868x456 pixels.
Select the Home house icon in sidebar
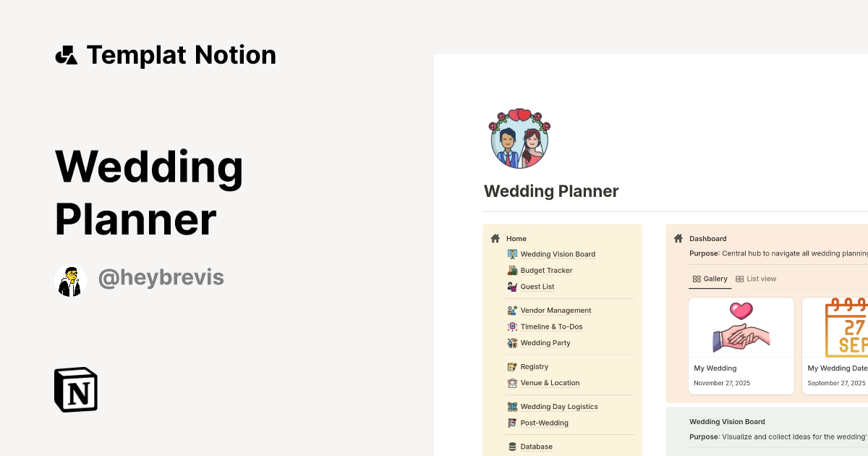tap(496, 238)
